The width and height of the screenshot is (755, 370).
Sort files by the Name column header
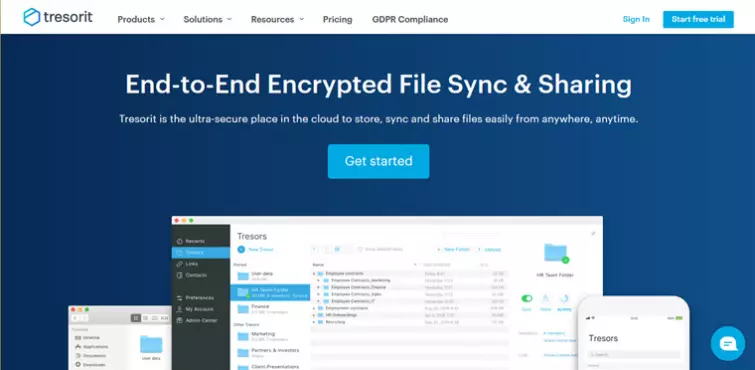(x=318, y=264)
